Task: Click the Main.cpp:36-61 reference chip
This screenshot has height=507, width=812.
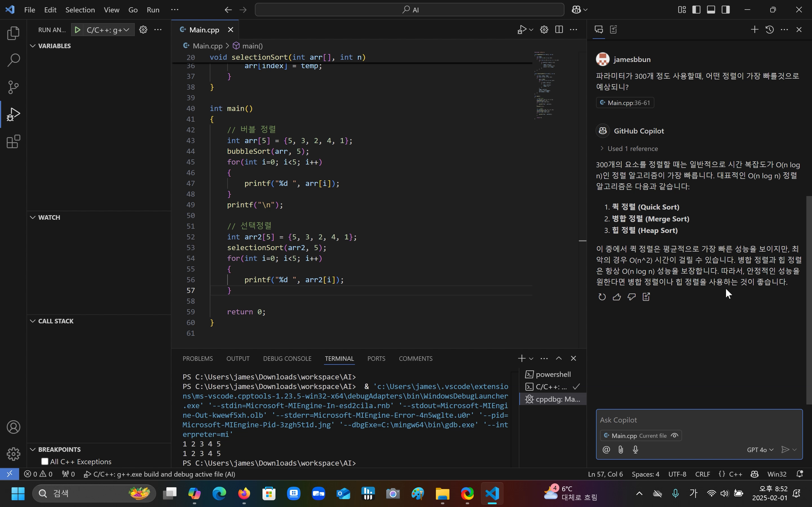Action: point(625,103)
